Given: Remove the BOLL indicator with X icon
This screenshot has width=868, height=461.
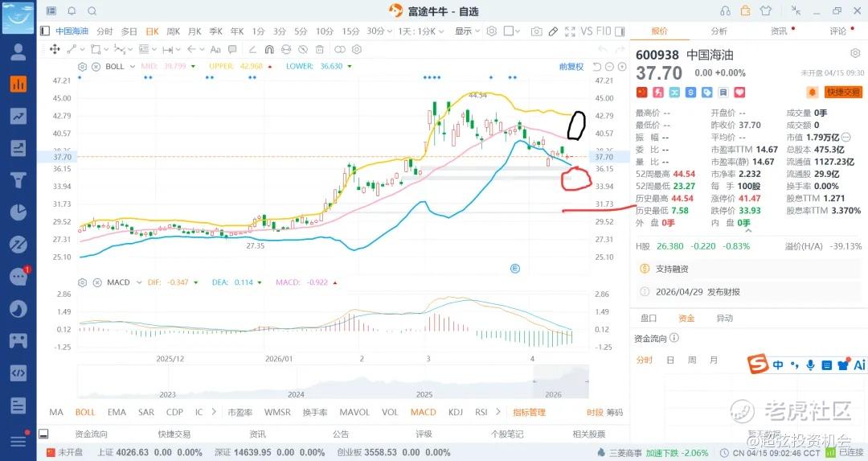Looking at the screenshot, I should (96, 67).
